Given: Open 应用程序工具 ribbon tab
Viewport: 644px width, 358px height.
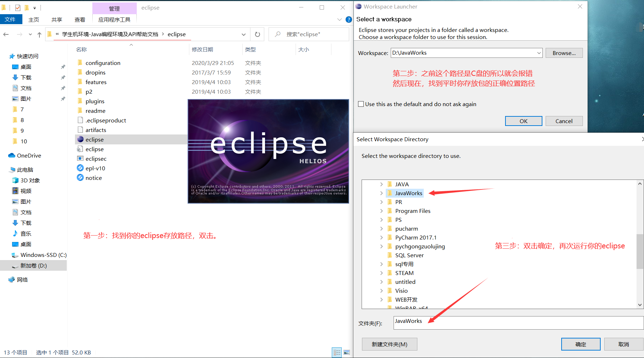Looking at the screenshot, I should tap(114, 20).
